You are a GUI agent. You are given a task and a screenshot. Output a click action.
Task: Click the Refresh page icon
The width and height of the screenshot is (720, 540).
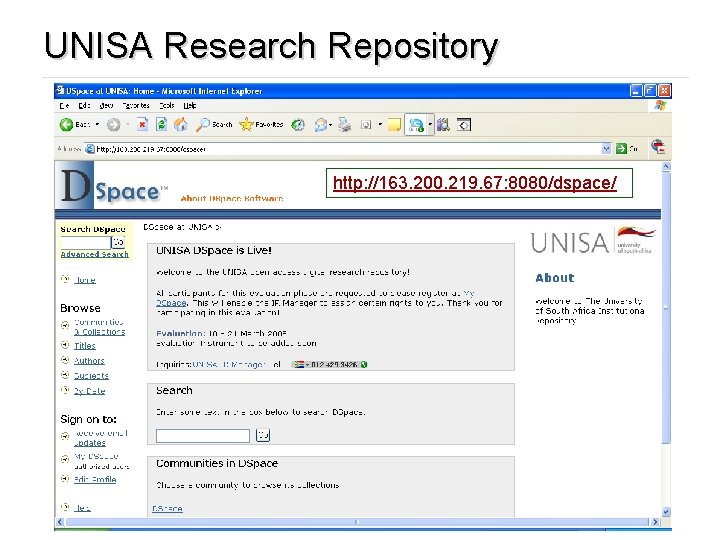tap(161, 124)
